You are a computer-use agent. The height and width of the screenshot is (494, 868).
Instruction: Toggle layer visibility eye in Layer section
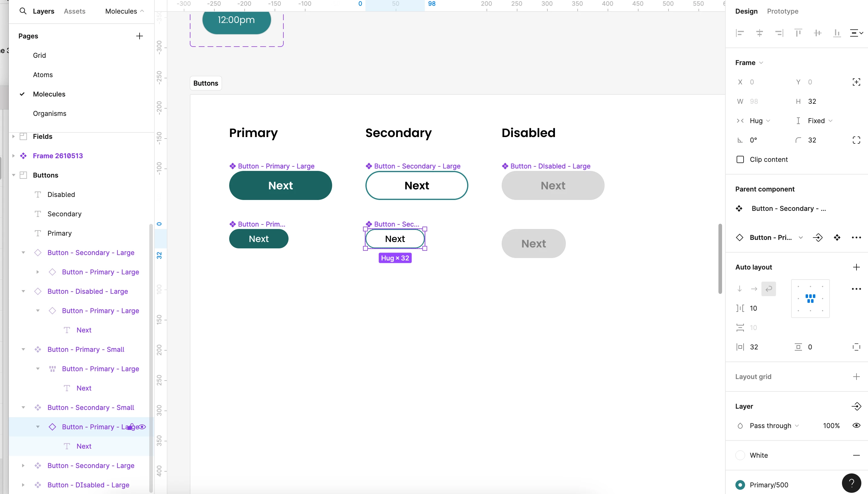856,425
